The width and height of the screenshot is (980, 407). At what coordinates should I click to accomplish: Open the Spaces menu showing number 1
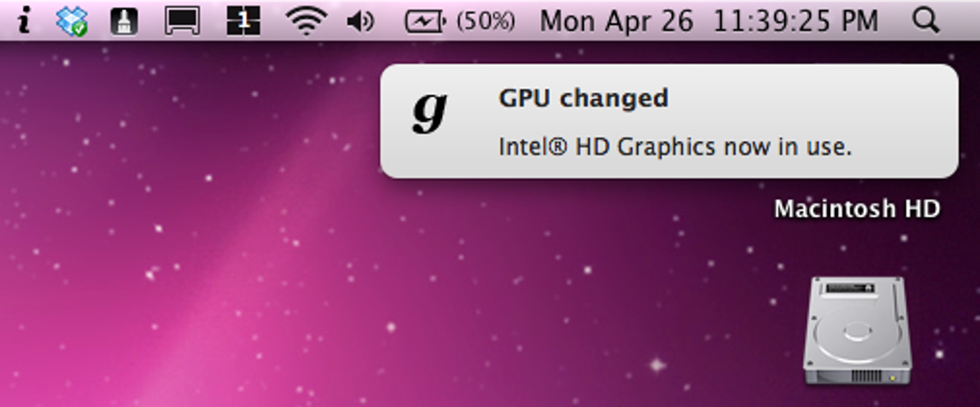[x=243, y=20]
